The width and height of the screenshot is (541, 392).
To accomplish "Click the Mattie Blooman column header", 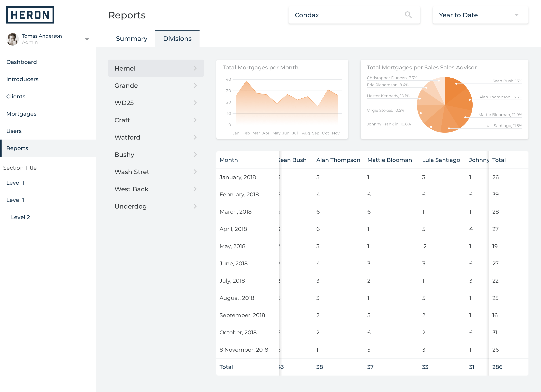I will pyautogui.click(x=389, y=160).
